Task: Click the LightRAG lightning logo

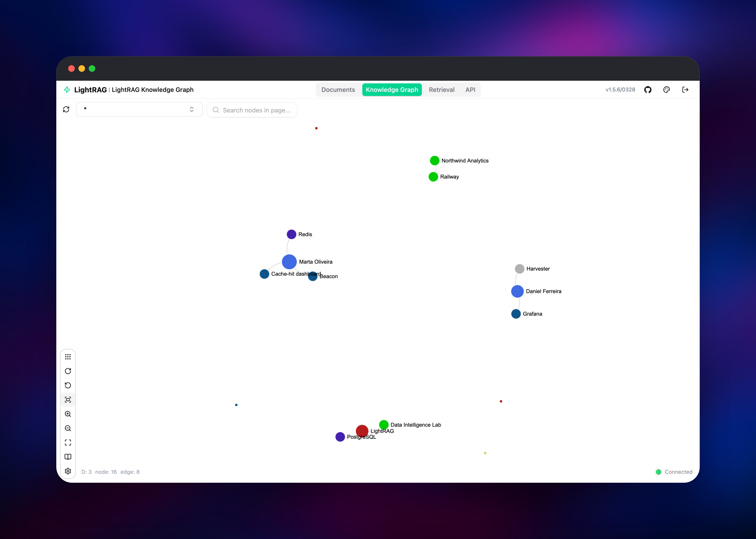Action: coord(67,90)
